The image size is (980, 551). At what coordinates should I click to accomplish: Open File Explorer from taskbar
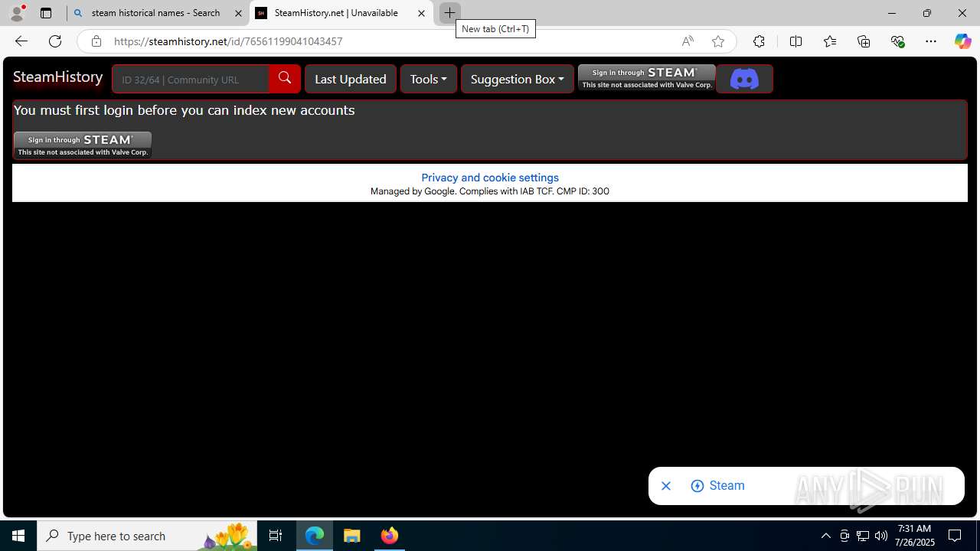pos(352,536)
